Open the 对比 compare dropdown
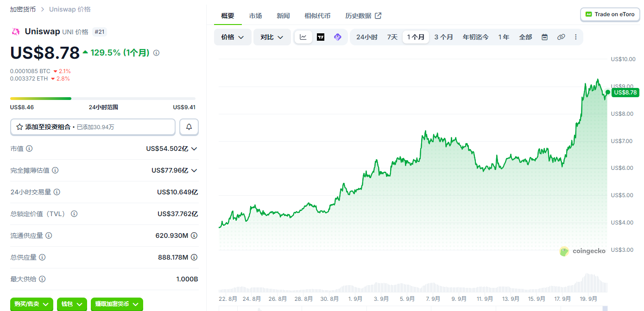Viewport: 644px width, 311px height. (x=272, y=37)
